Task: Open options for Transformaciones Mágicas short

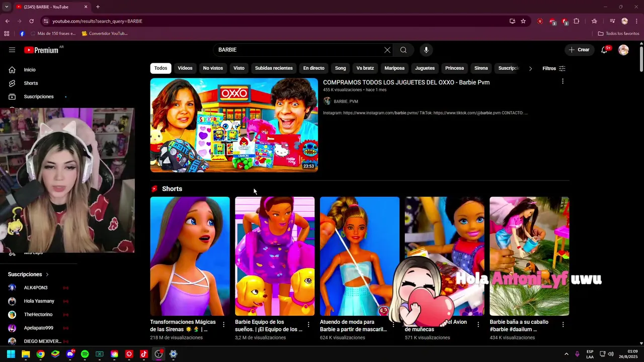Action: tap(224, 325)
